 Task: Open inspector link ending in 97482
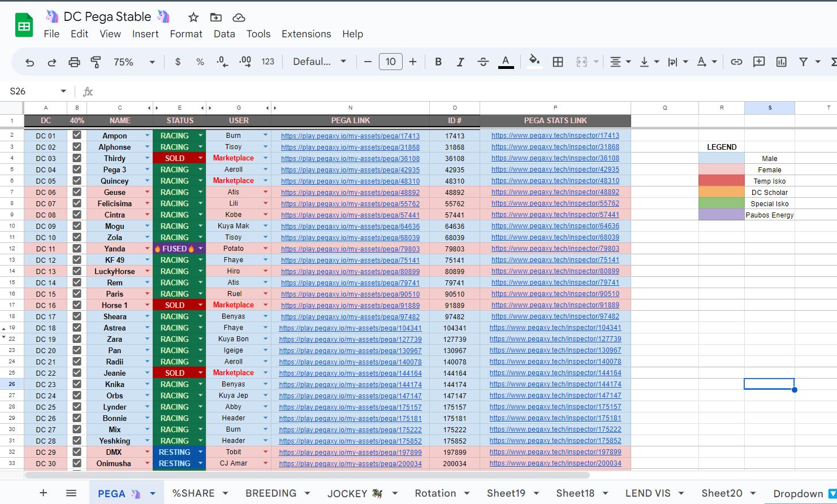[555, 316]
